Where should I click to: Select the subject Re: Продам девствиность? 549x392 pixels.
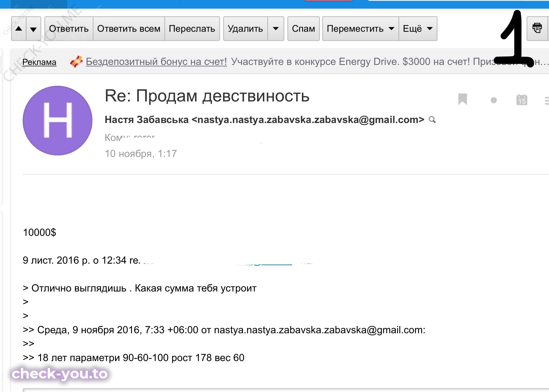207,96
